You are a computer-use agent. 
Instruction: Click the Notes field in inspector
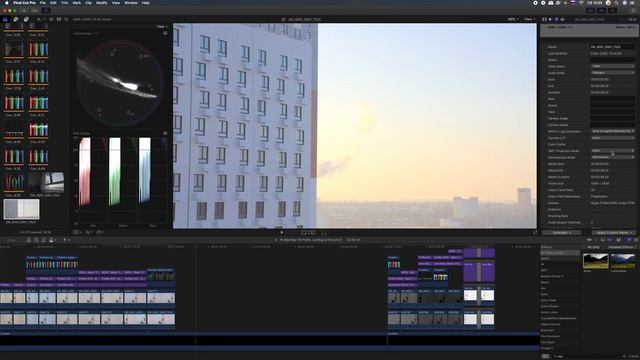coord(613,60)
